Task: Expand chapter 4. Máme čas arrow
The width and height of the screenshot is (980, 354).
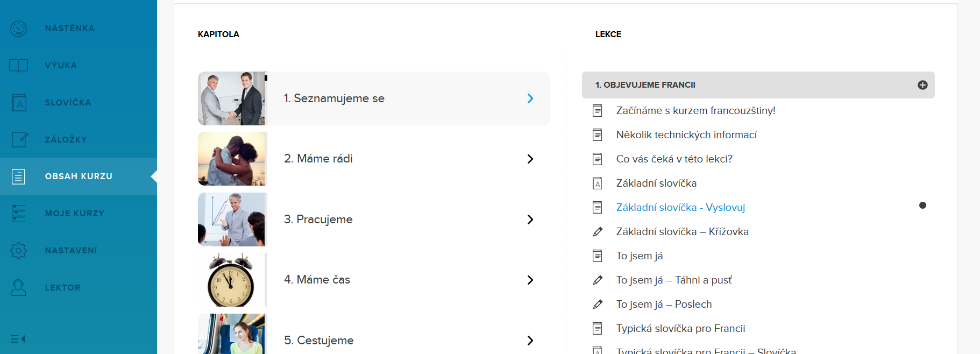Action: click(x=530, y=280)
